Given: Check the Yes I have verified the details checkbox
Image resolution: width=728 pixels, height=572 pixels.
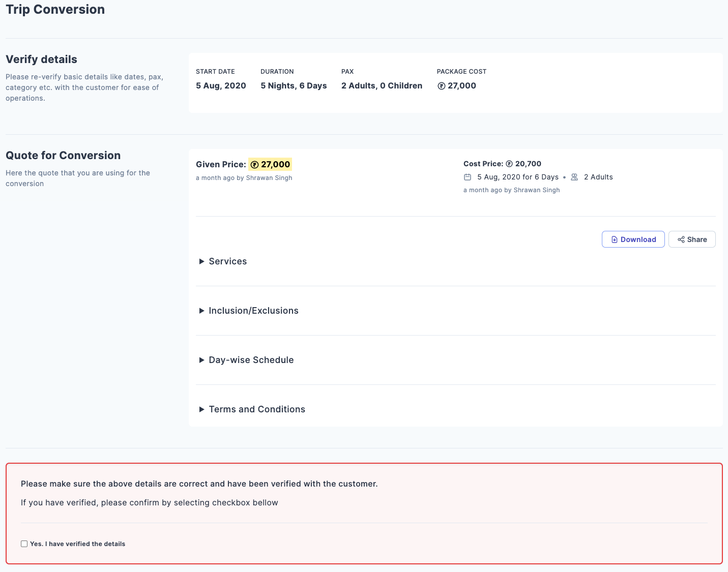Looking at the screenshot, I should point(24,544).
